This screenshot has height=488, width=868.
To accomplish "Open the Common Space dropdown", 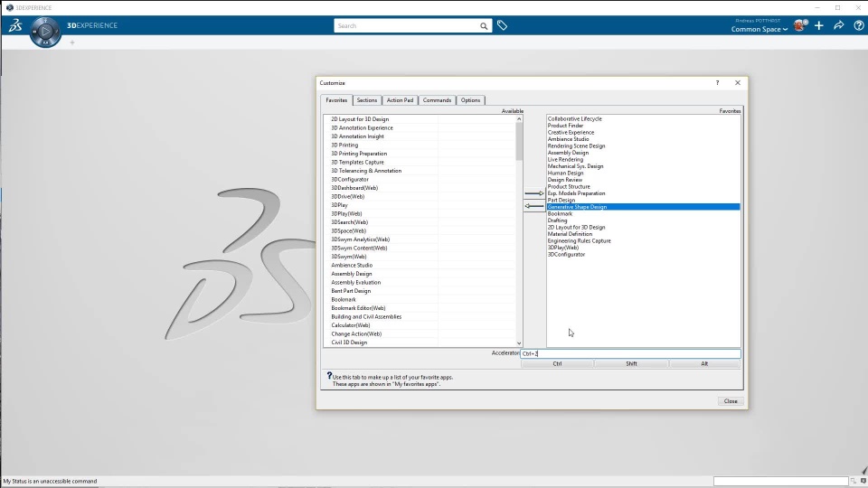I will (759, 29).
